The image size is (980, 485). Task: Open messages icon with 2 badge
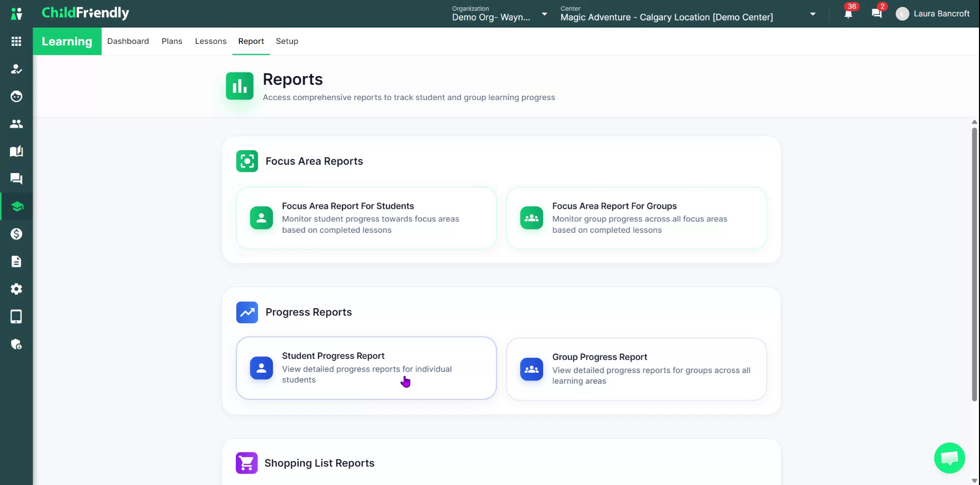click(877, 14)
